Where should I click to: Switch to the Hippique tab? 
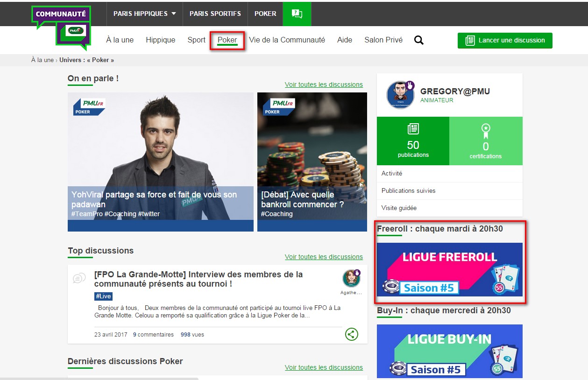(x=161, y=40)
